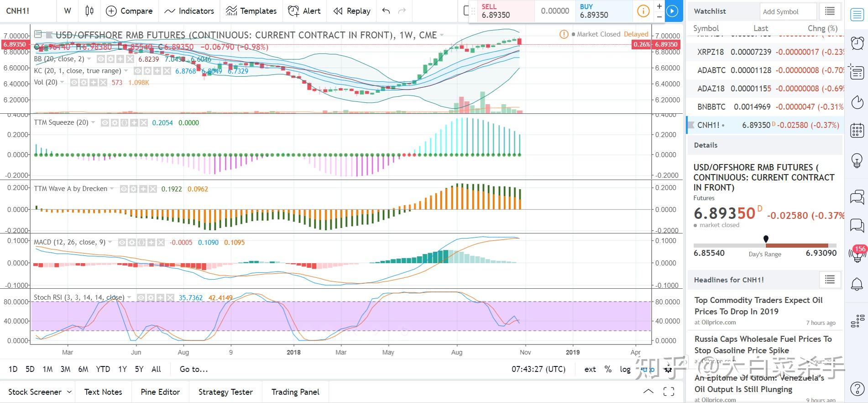
Task: Open Stock Screener tab
Action: point(35,392)
